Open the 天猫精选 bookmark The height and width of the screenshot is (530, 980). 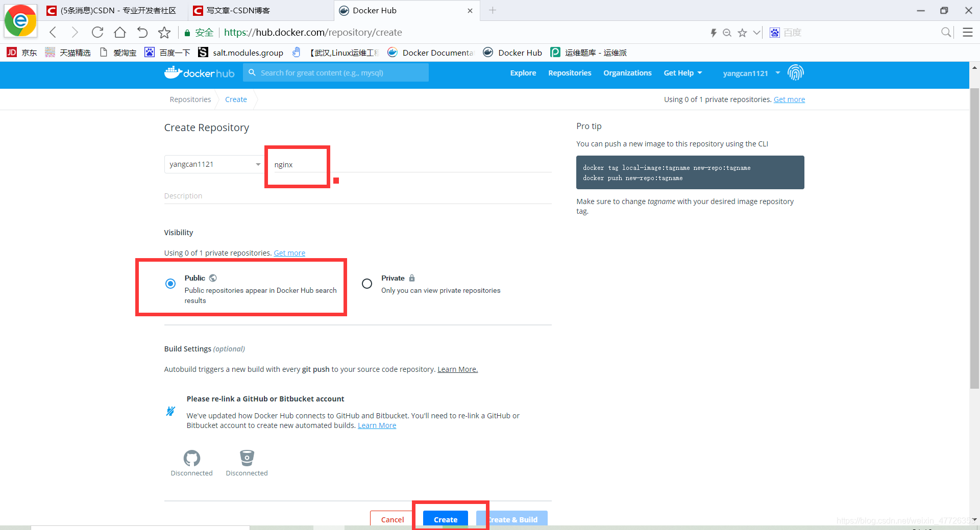pyautogui.click(x=67, y=53)
